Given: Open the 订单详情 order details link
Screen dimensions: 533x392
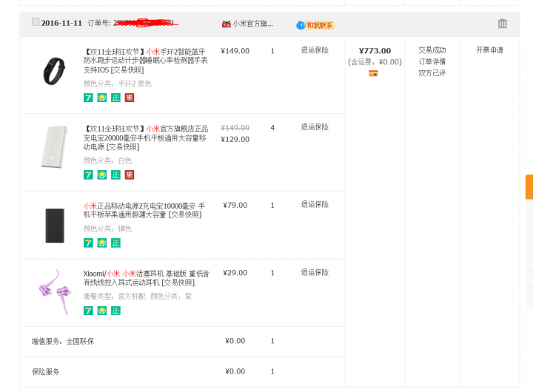Looking at the screenshot, I should [x=432, y=61].
